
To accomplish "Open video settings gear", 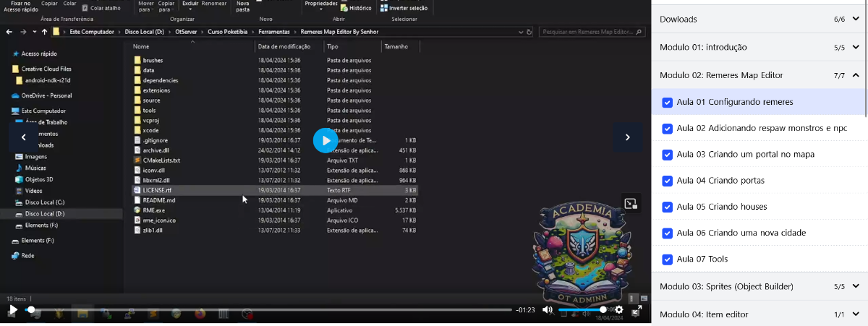I will pos(619,310).
